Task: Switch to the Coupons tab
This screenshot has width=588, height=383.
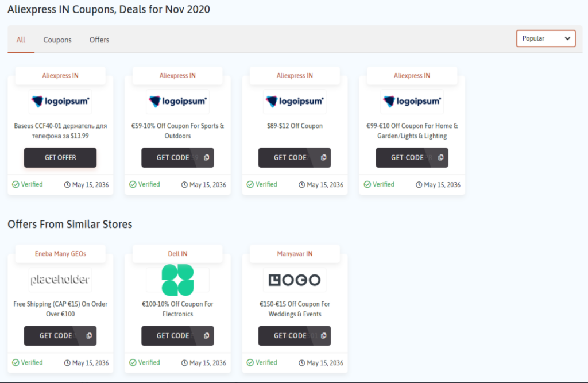Action: point(57,40)
